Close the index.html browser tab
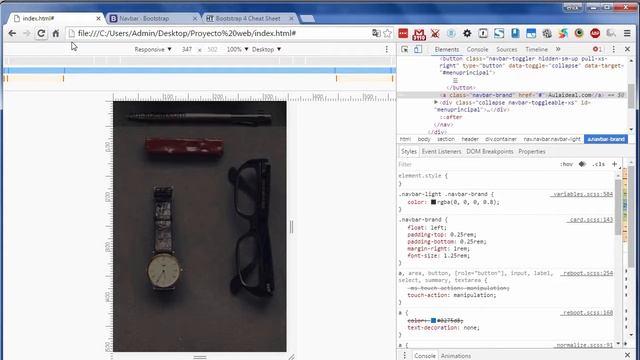640x360 pixels. [98, 18]
